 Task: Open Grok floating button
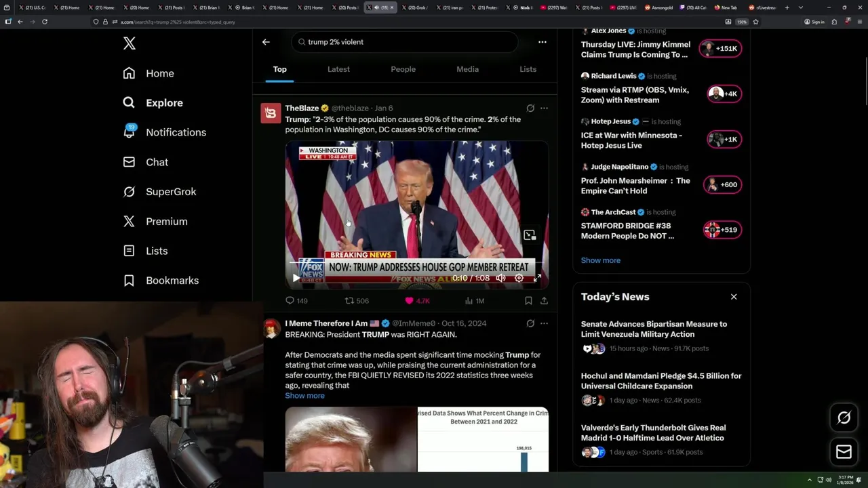click(x=844, y=418)
